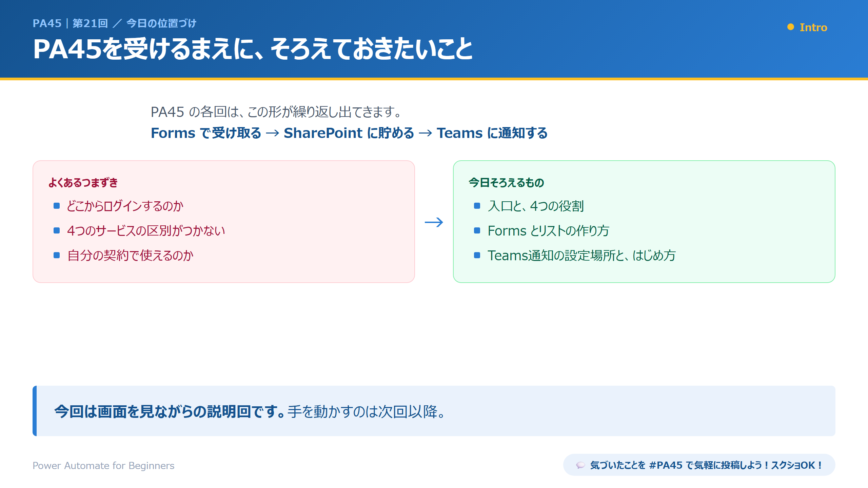Click the bullet '4つのサービスの区別がつかない'
This screenshot has height=488, width=868.
146,231
